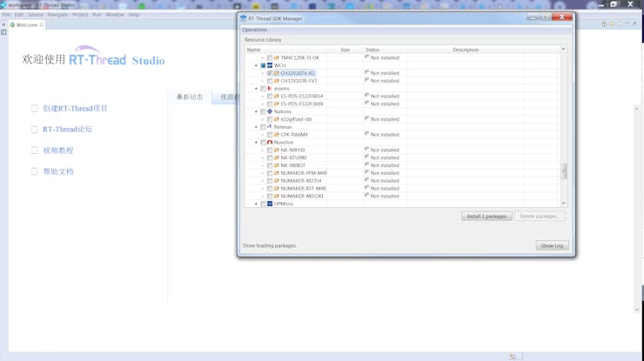Click the Nations vendor icon
Image resolution: width=644 pixels, height=361 pixels.
pyautogui.click(x=270, y=111)
